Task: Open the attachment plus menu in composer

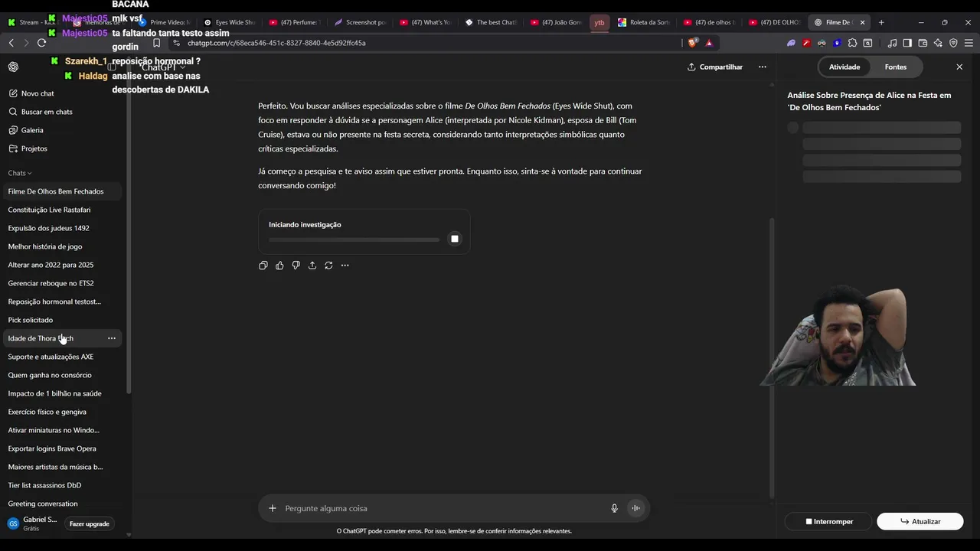Action: 272,508
